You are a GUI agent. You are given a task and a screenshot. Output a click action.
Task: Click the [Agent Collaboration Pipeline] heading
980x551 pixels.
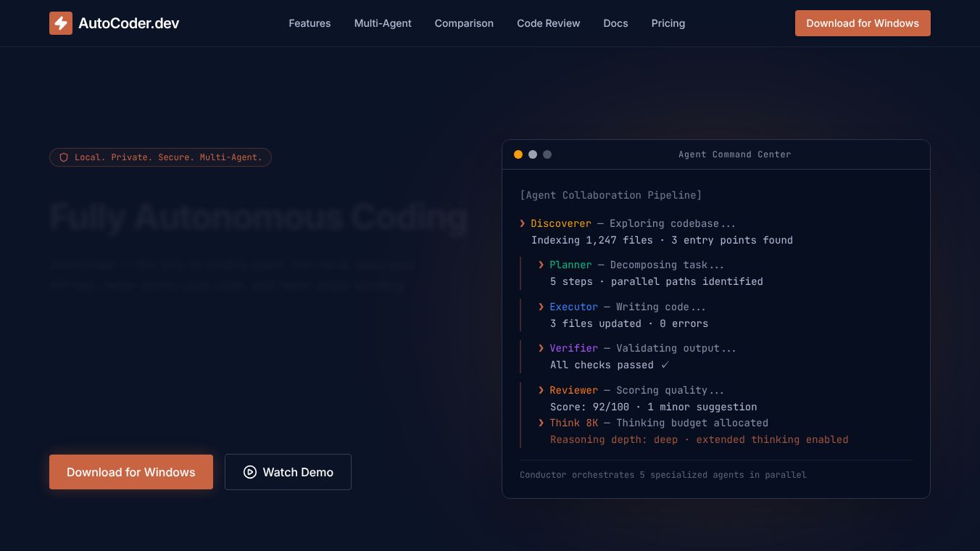click(610, 195)
